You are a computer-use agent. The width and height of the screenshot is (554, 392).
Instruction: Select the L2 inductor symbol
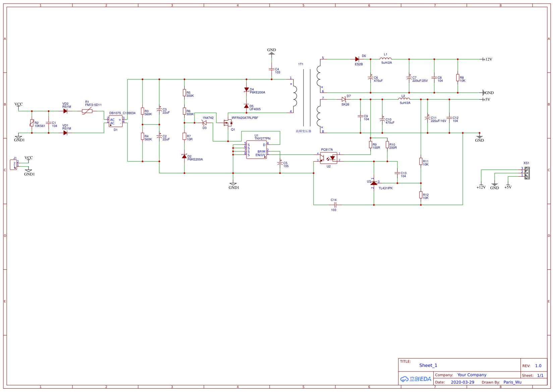tap(404, 99)
